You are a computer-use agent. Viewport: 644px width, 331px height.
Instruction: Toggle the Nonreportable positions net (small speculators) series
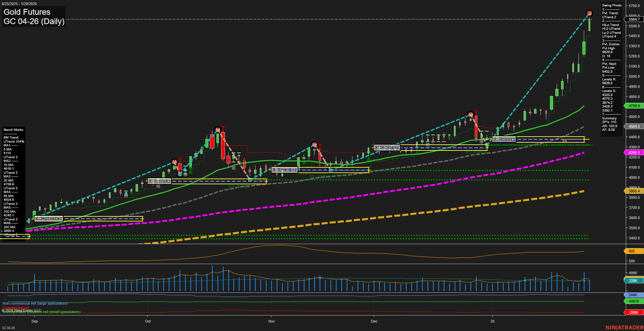point(41,312)
